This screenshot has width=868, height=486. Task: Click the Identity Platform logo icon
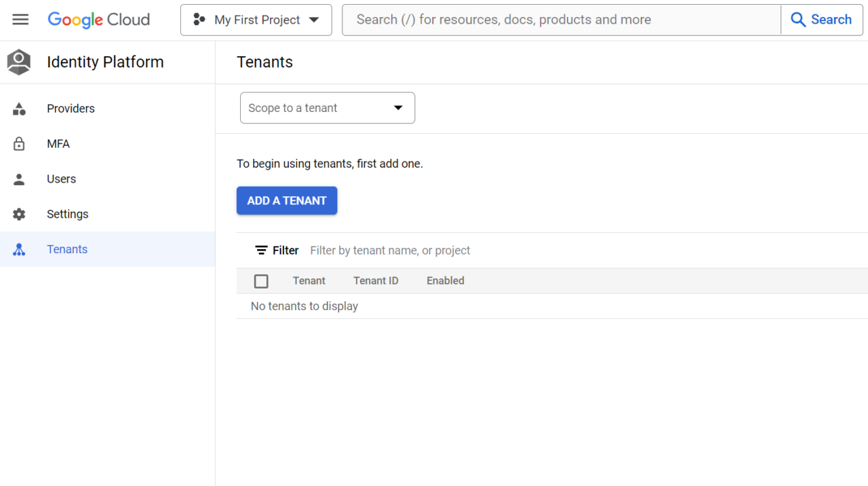[18, 62]
